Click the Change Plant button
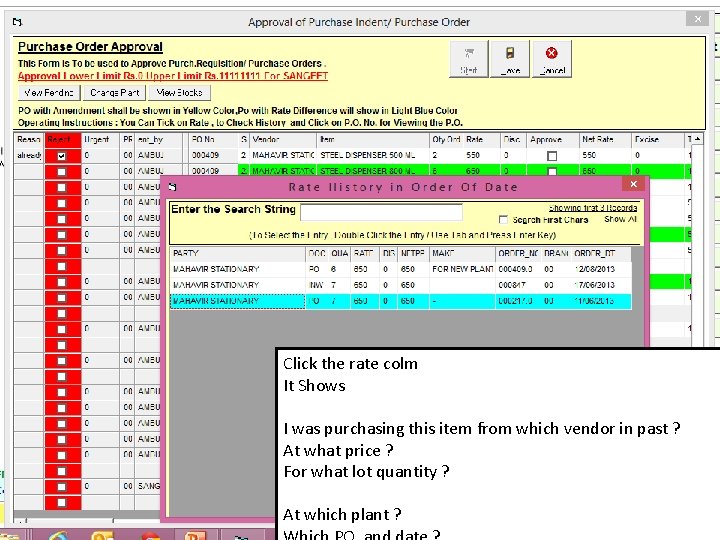720x540 pixels. pos(115,93)
